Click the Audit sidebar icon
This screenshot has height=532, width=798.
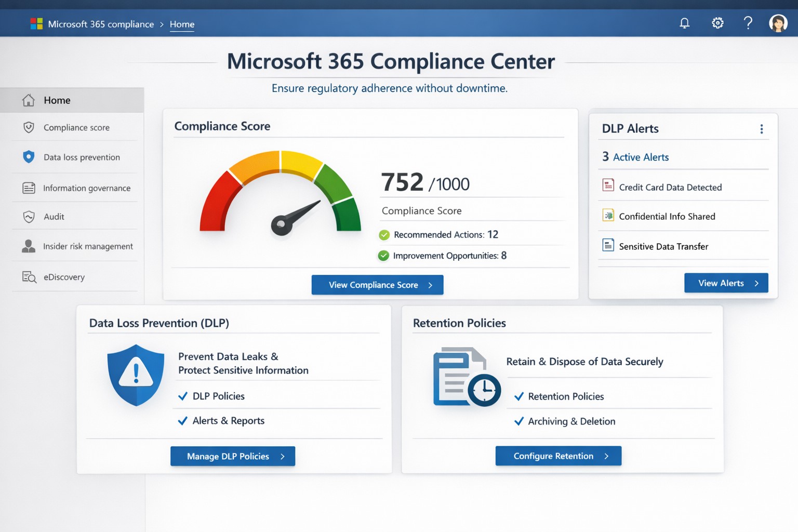pyautogui.click(x=29, y=217)
